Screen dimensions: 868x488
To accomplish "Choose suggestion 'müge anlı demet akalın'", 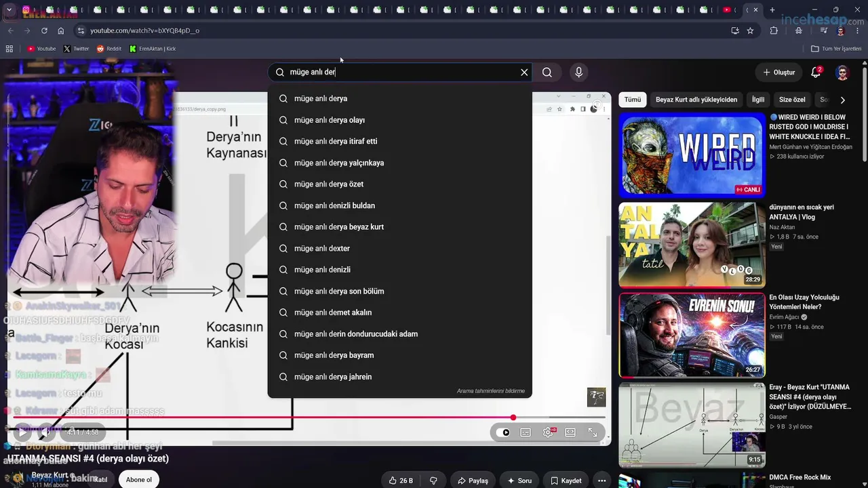I will tap(400, 312).
